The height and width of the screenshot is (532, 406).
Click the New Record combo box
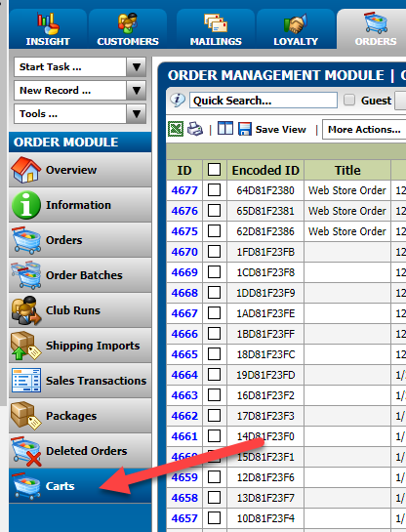click(x=80, y=90)
